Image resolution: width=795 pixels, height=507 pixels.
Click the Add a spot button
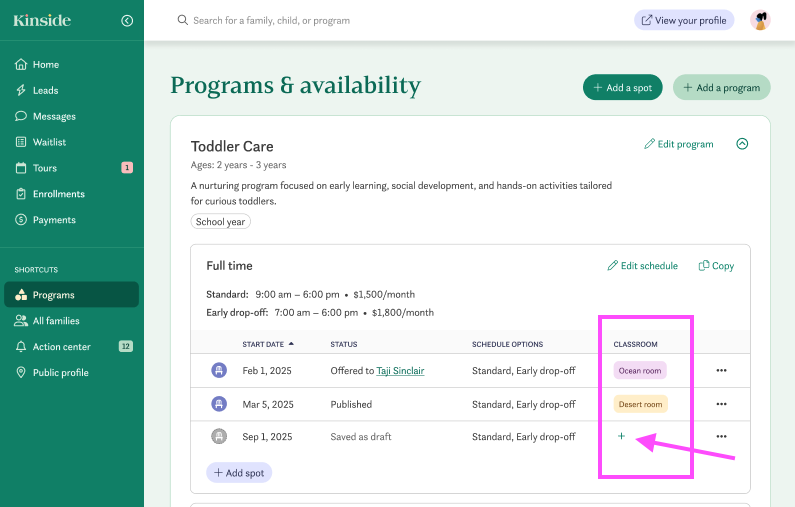pos(622,88)
